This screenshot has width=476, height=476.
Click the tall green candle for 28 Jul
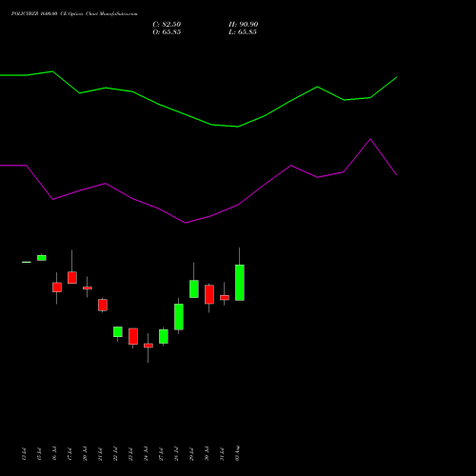(x=179, y=317)
